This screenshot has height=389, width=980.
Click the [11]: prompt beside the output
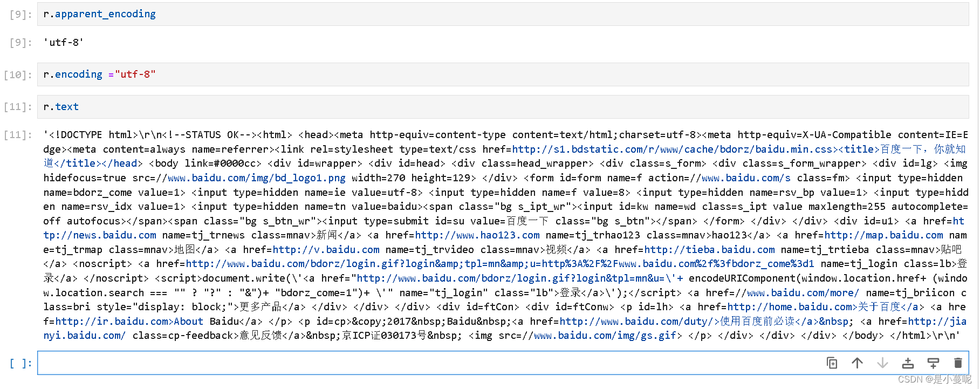(18, 135)
